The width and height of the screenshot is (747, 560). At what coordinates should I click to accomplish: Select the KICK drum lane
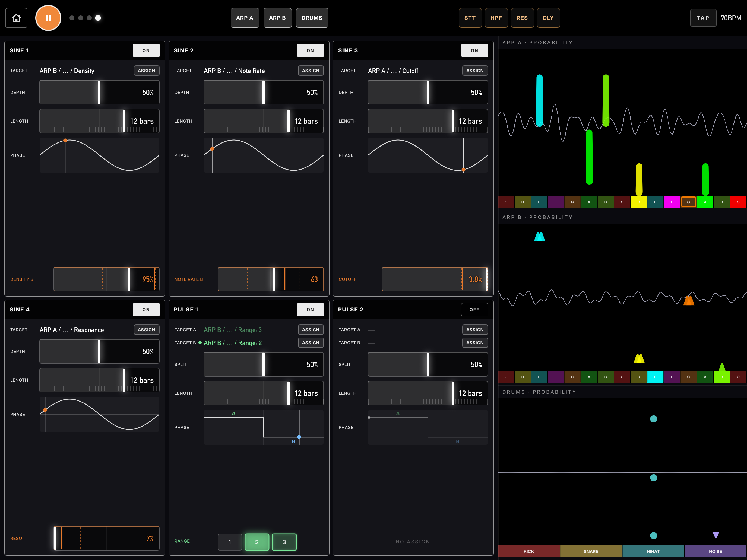click(x=529, y=551)
